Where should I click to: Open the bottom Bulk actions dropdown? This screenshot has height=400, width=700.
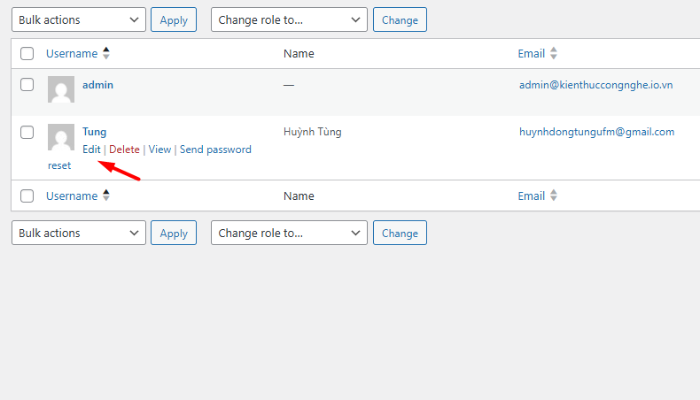coord(78,233)
